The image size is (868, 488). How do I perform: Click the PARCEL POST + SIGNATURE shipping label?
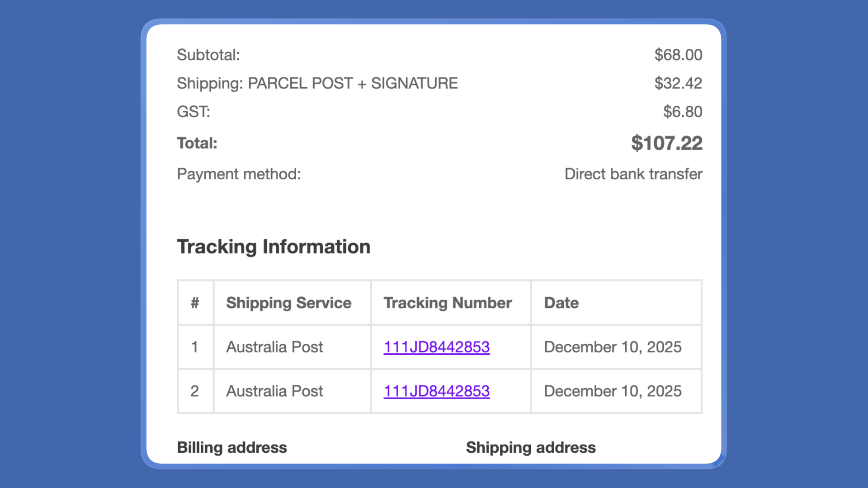353,83
